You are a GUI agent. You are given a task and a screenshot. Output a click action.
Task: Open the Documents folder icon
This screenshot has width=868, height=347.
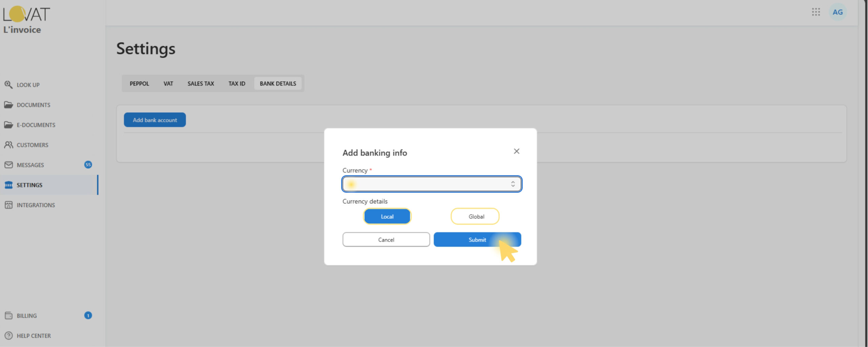[8, 105]
